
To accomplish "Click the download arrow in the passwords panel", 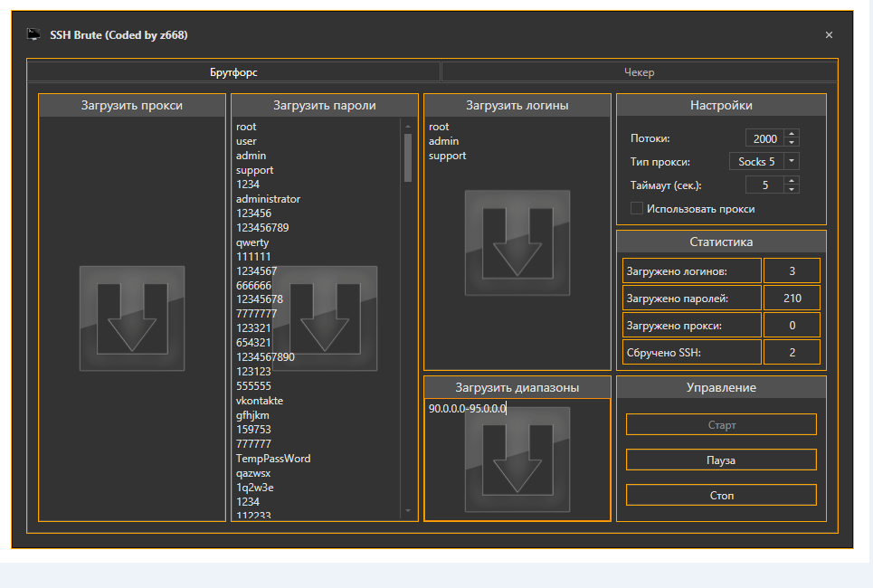I will pos(325,318).
